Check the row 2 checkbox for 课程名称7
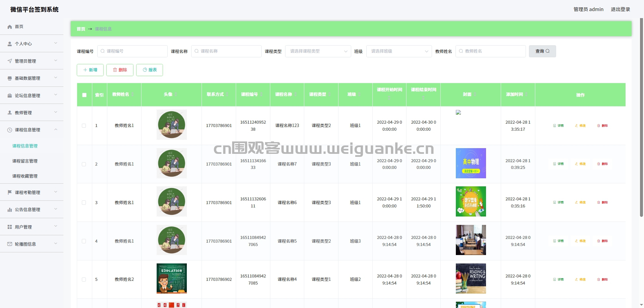 tap(84, 164)
